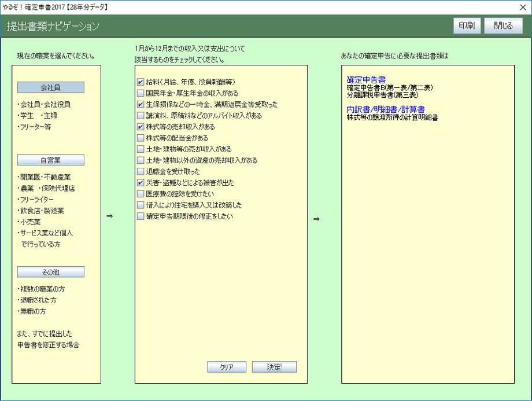
Task: Check 借入により住宅を購入又は改築した checkbox
Action: [x=141, y=205]
